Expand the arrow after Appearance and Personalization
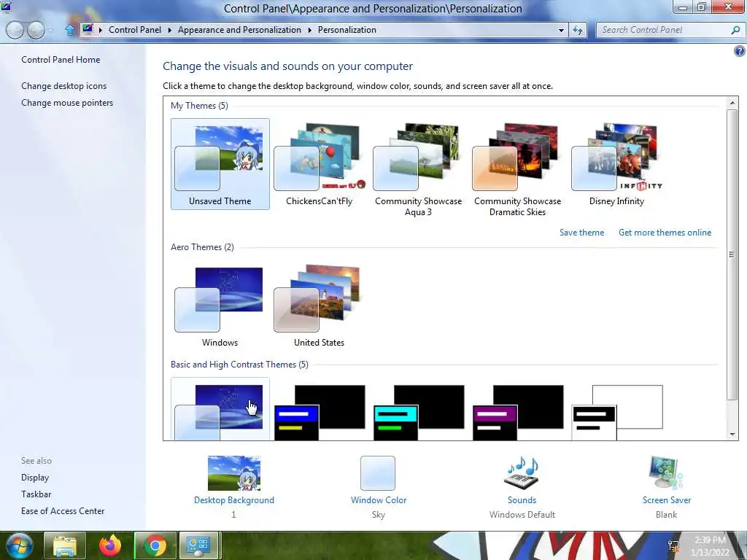 (309, 30)
